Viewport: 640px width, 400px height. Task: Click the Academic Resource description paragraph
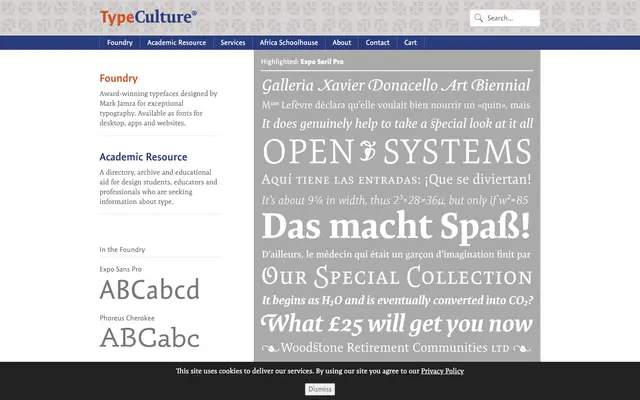click(159, 187)
